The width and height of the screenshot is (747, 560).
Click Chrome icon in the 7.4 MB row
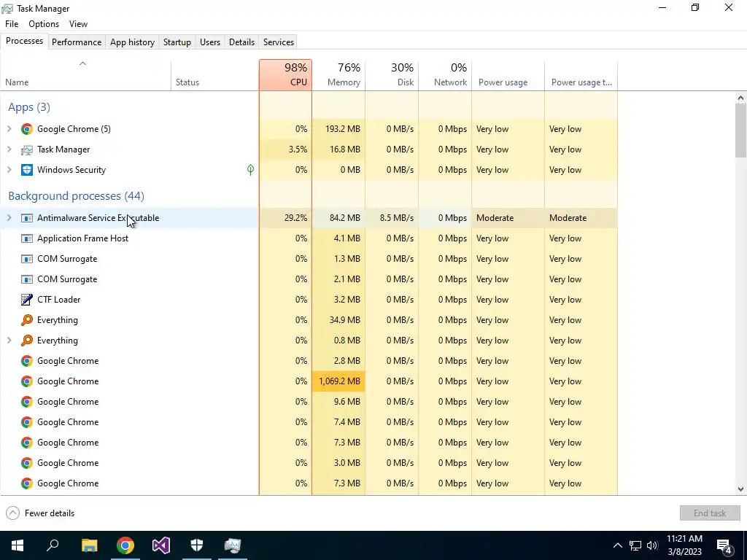27,422
